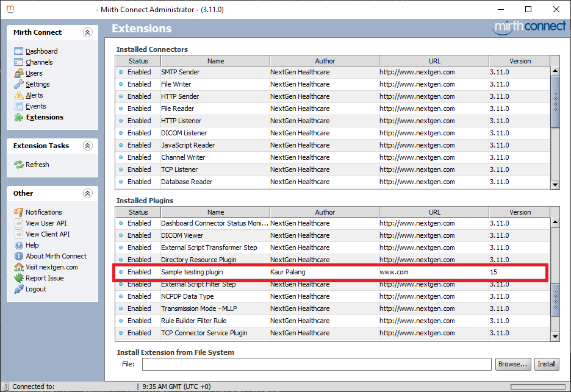This screenshot has width=571, height=392.
Task: Click the Database Reader enabled status dot
Action: click(x=121, y=182)
